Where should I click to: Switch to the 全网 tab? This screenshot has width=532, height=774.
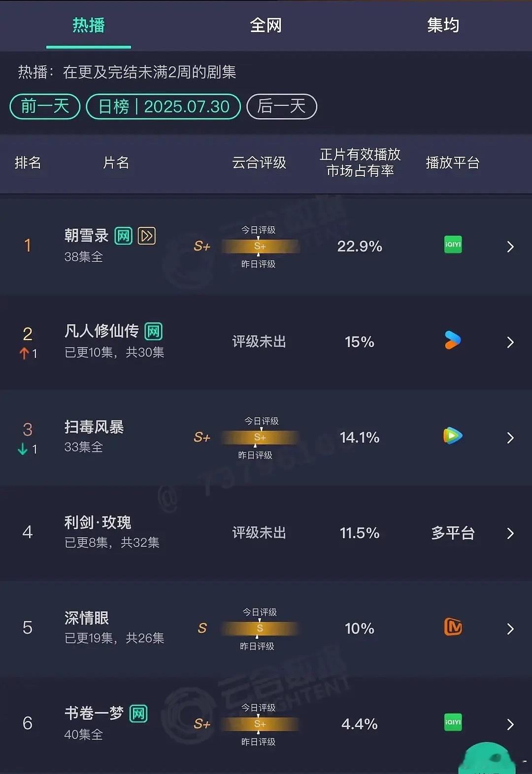[x=266, y=25]
